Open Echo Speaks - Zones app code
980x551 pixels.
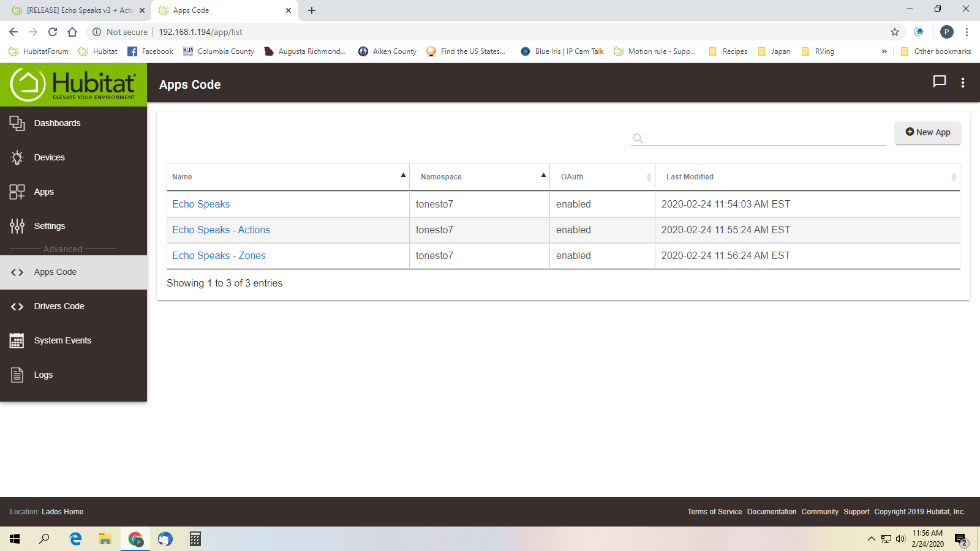pyautogui.click(x=219, y=256)
